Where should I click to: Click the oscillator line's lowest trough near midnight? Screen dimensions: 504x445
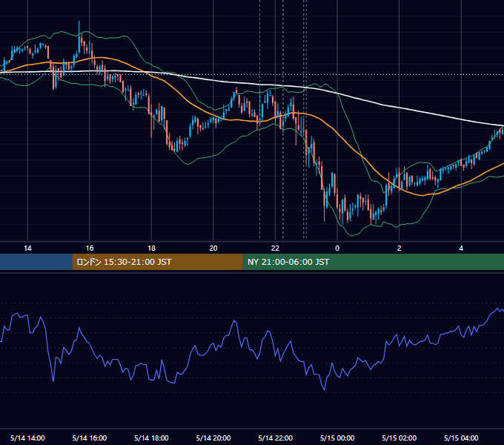(x=324, y=389)
